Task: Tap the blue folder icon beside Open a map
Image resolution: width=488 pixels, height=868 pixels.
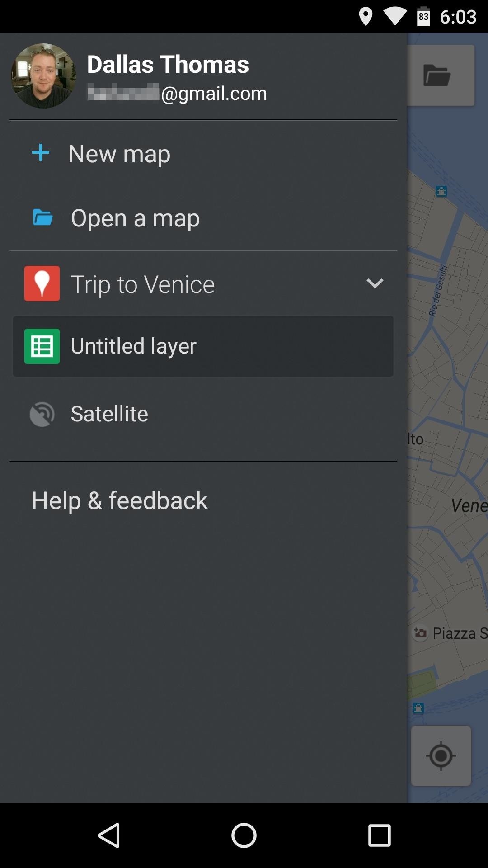Action: (x=43, y=217)
